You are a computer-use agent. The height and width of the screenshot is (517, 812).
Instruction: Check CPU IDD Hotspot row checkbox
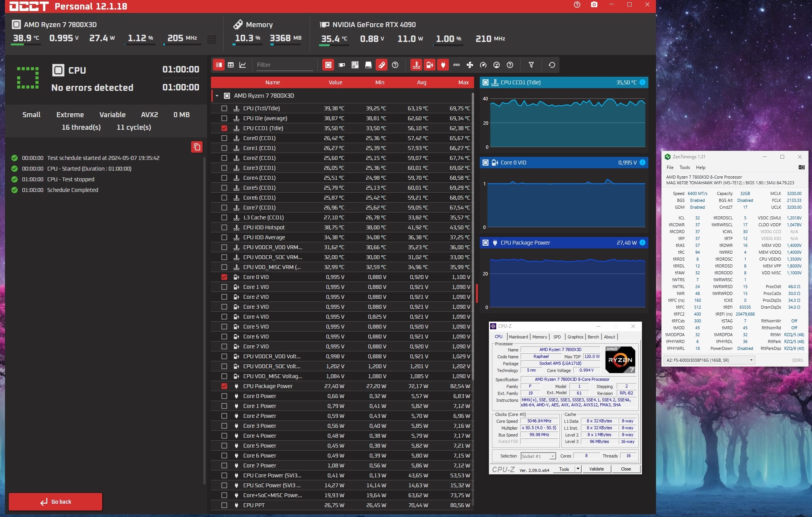(224, 227)
